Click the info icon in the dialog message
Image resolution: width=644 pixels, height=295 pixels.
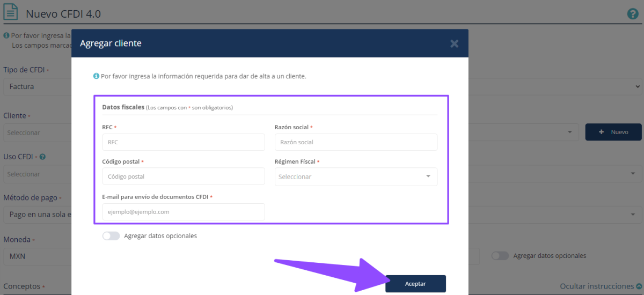coord(96,76)
